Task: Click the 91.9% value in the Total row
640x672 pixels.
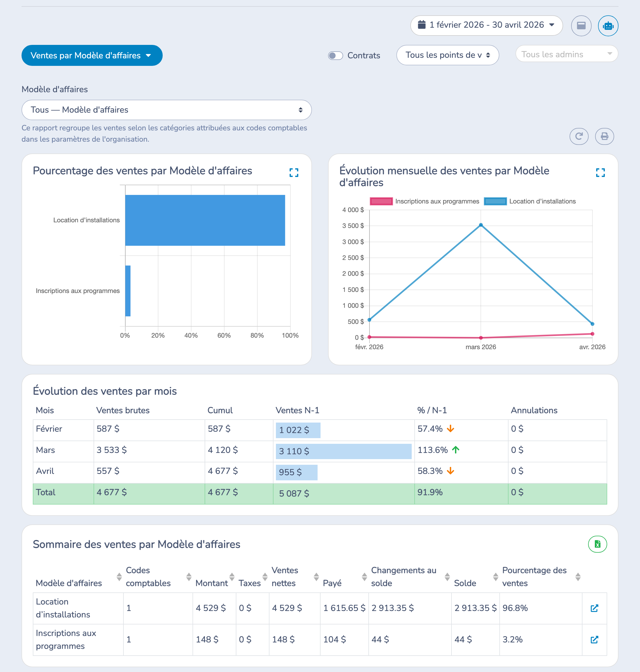Action: [430, 492]
